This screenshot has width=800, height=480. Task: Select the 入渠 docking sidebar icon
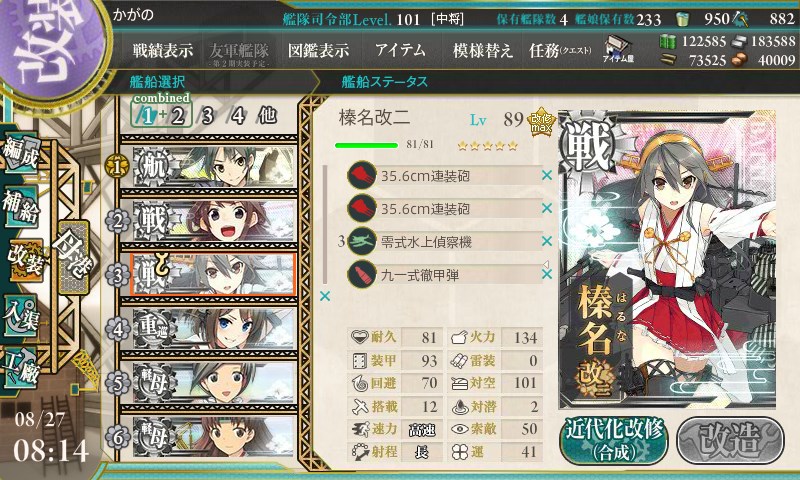20,315
